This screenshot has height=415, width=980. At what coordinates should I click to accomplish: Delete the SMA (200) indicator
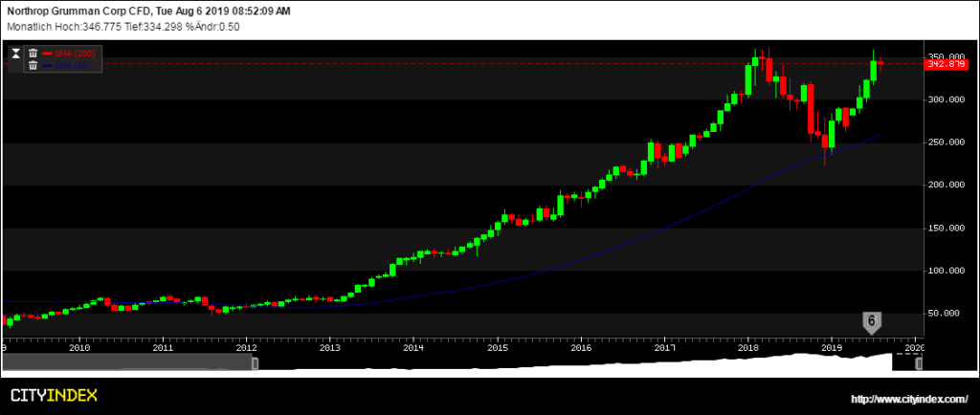pos(33,53)
